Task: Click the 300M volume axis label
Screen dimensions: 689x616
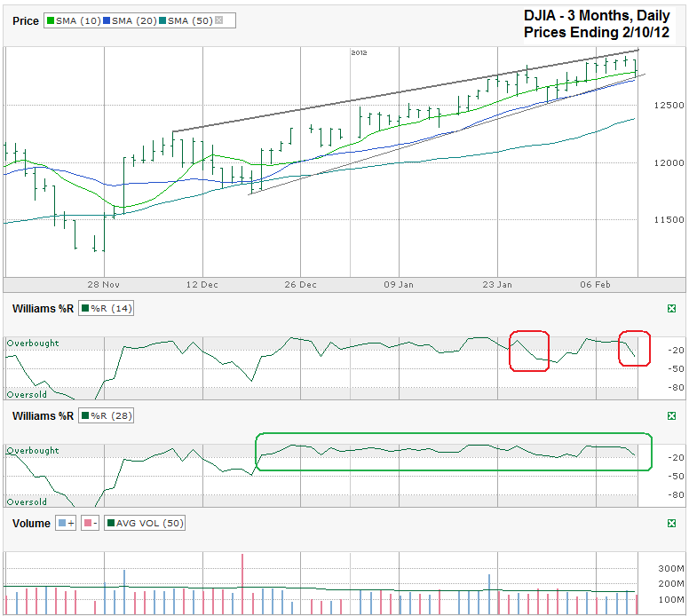Action: (x=671, y=569)
